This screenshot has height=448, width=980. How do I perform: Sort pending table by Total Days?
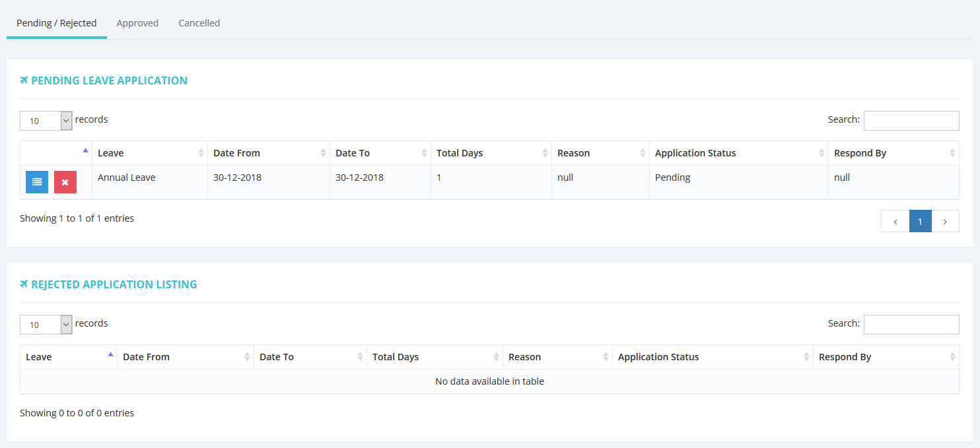pos(491,153)
